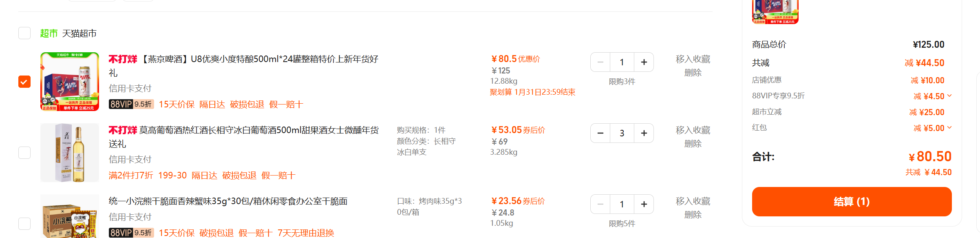The width and height of the screenshot is (980, 238).
Task: Click the 结算 (1) checkout button
Action: pos(852,202)
